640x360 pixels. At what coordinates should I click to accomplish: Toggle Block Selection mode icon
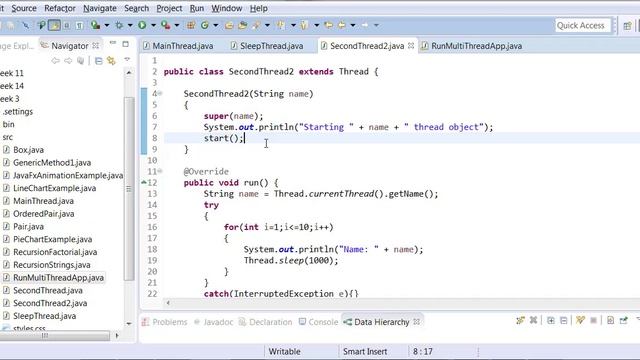(x=67, y=26)
